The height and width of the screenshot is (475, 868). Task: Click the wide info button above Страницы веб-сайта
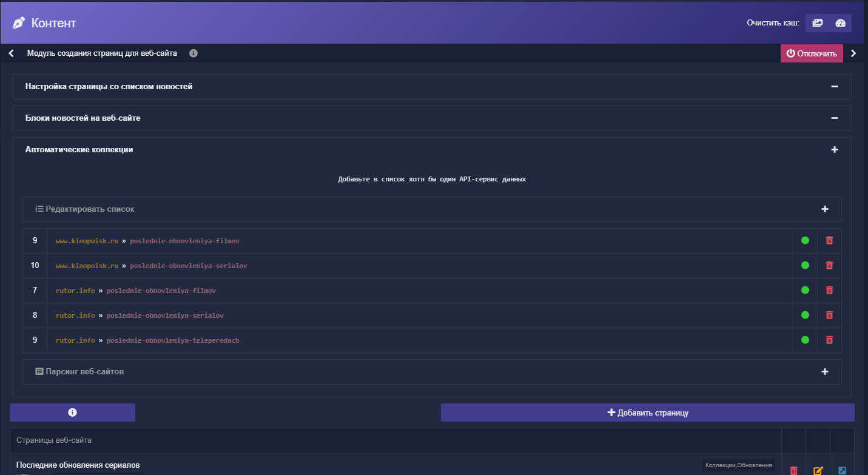72,413
